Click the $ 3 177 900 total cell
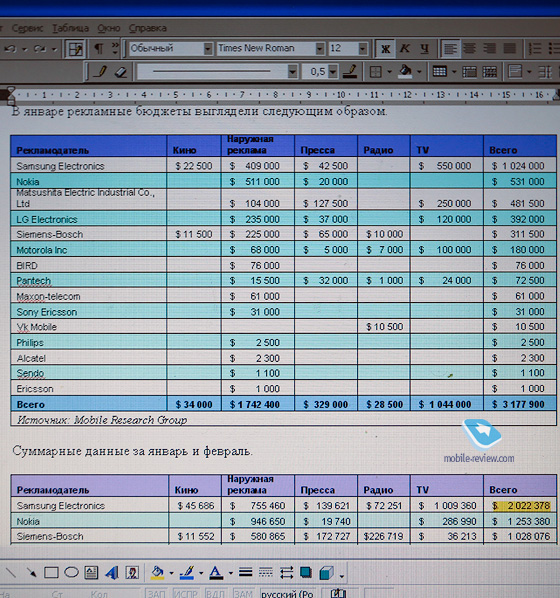 (520, 404)
